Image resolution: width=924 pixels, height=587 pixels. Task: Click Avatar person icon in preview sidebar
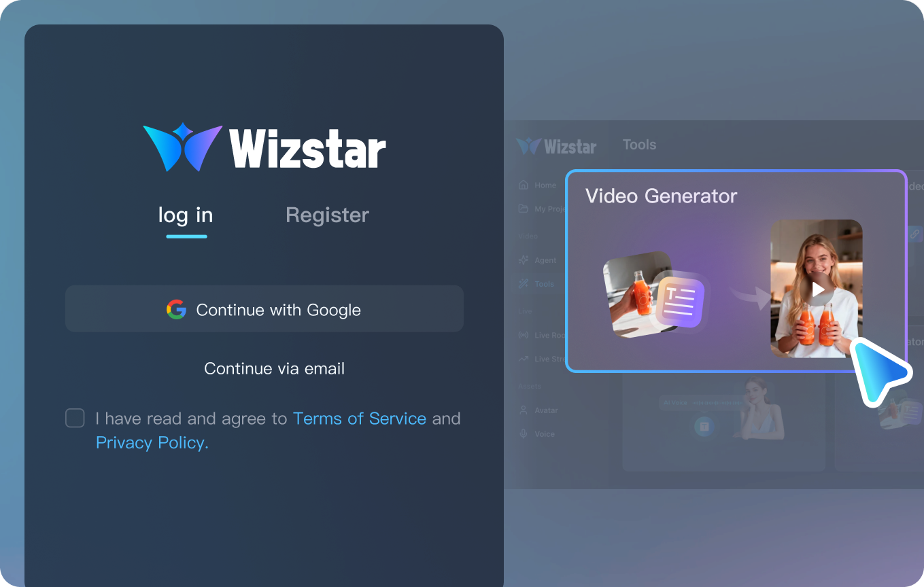524,410
